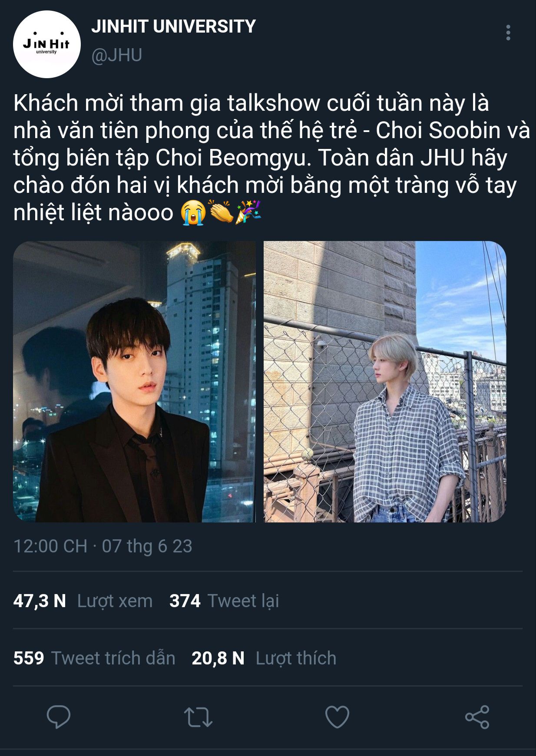Open the JINHIT UNIVERSITY display name
Screen dimensions: 536x756
point(173,26)
